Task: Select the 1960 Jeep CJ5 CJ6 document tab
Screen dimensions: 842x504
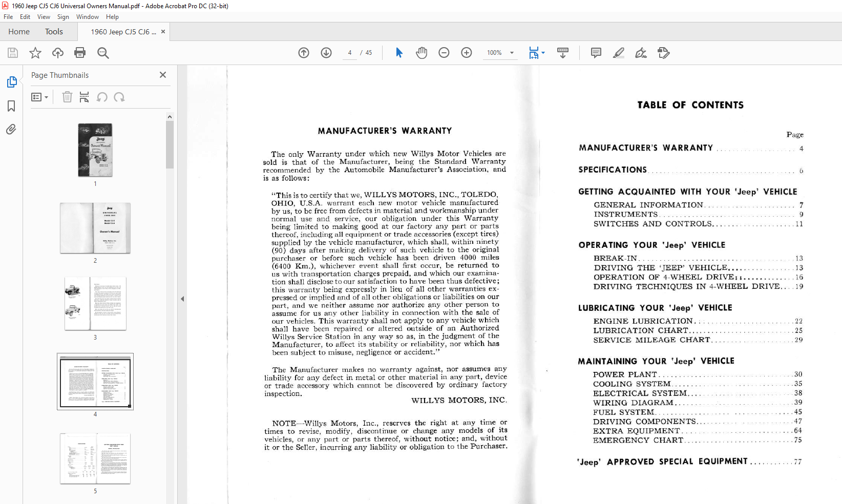Action: (x=123, y=32)
